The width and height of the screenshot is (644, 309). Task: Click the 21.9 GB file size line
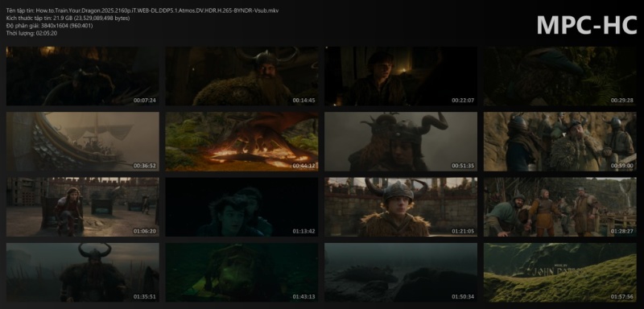point(68,18)
